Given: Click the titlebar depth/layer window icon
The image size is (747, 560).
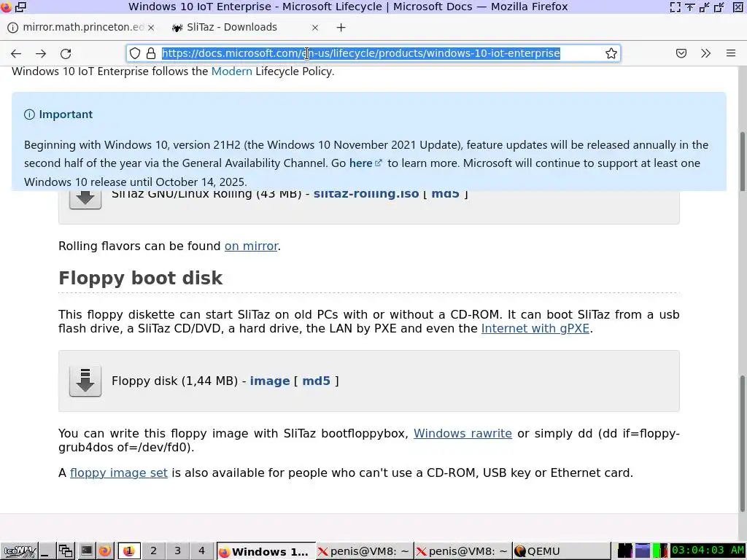Looking at the screenshot, I should tap(21, 7).
